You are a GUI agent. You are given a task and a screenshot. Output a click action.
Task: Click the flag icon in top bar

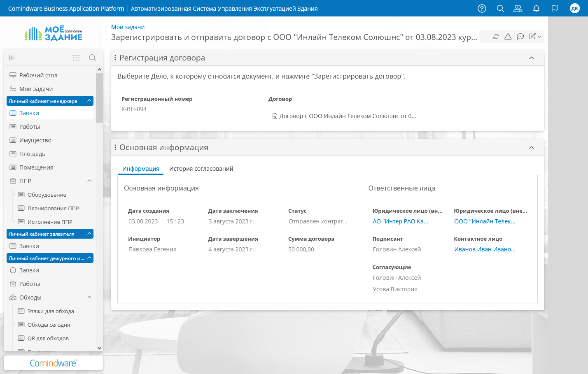555,8
